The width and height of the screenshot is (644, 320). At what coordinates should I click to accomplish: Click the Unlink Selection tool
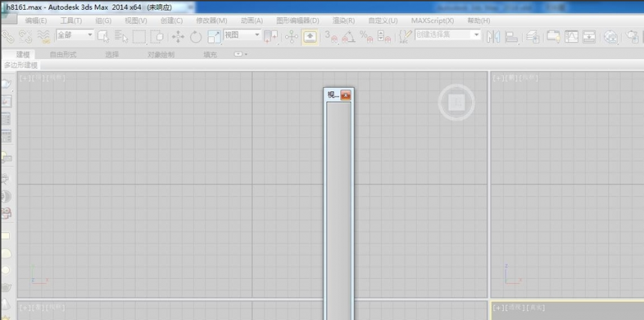(25, 37)
